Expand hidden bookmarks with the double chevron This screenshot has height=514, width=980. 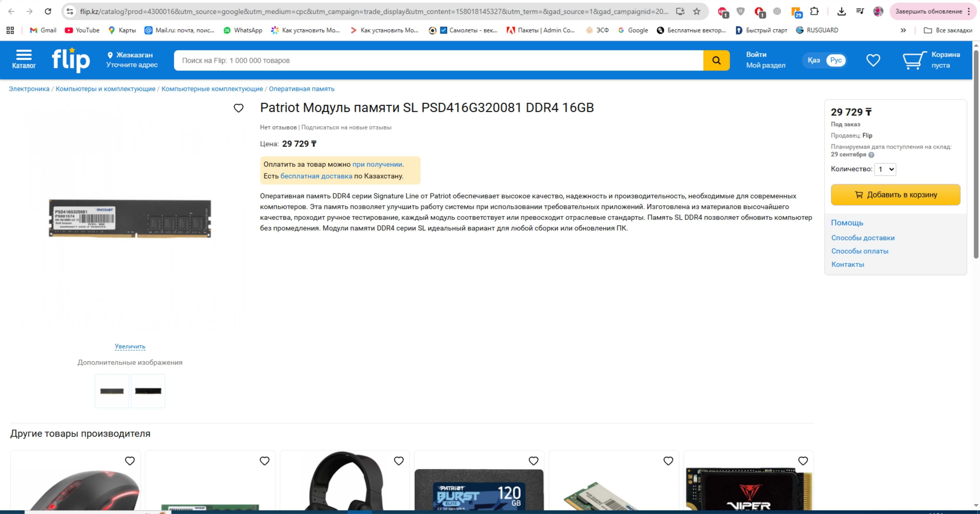[903, 30]
